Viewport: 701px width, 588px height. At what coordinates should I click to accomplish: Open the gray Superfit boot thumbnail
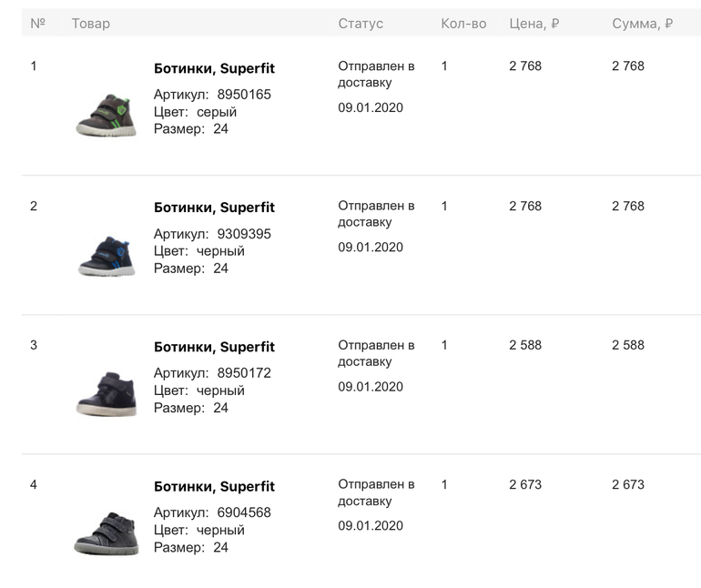pos(107,115)
